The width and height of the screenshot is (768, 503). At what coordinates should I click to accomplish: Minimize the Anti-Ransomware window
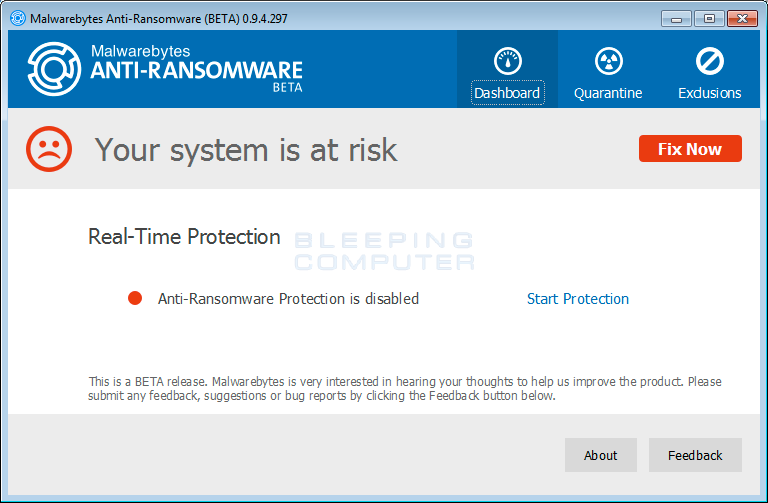coord(677,17)
